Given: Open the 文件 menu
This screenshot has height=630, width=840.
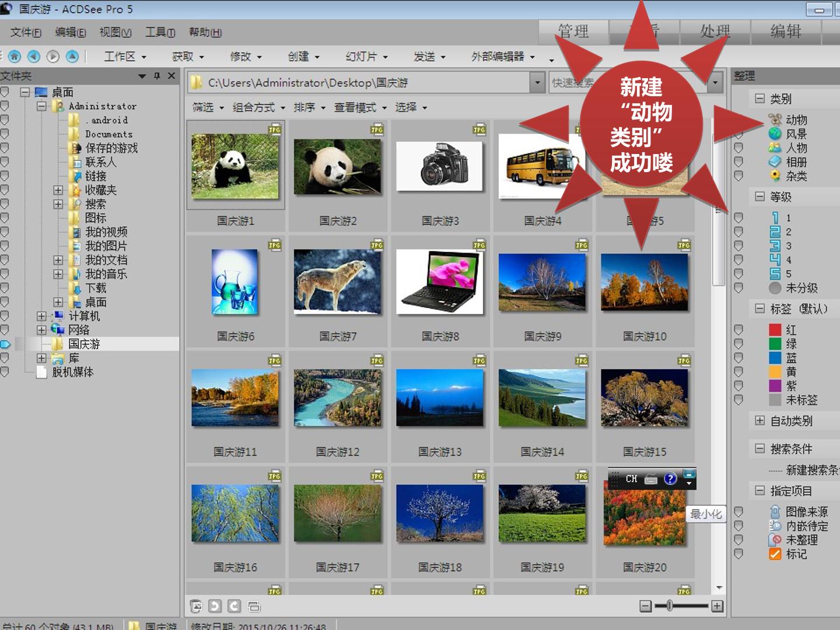Looking at the screenshot, I should pyautogui.click(x=26, y=33).
